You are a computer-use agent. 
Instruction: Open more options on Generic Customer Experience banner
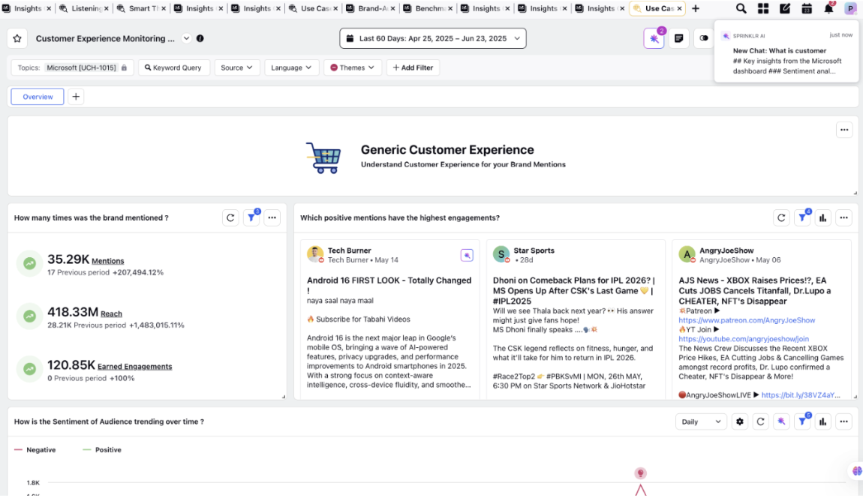point(844,130)
